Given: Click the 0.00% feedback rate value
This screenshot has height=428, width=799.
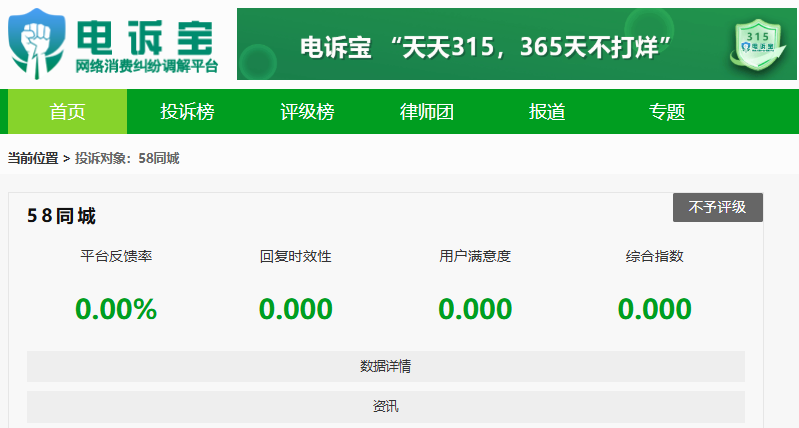Looking at the screenshot, I should (x=116, y=309).
